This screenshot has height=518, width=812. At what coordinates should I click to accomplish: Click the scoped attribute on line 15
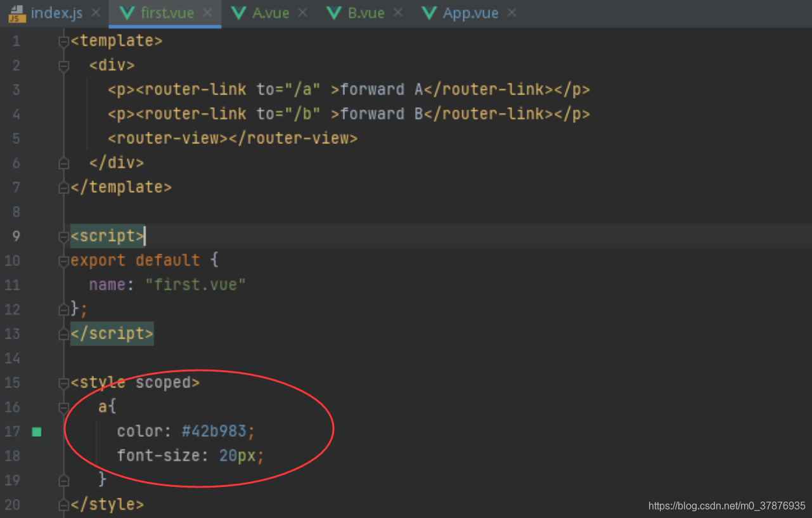[163, 382]
